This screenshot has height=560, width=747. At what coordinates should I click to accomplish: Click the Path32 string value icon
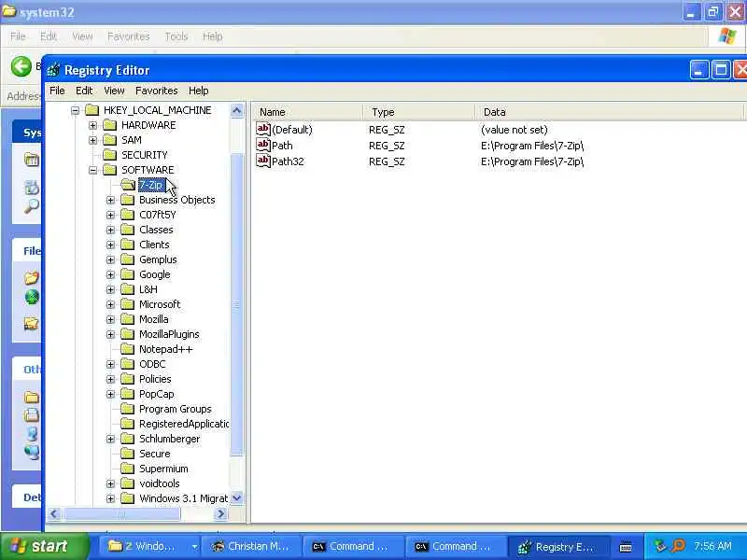pos(263,161)
